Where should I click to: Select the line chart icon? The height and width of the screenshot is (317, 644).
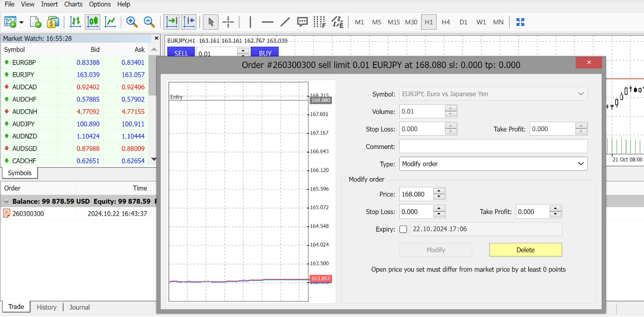point(110,22)
